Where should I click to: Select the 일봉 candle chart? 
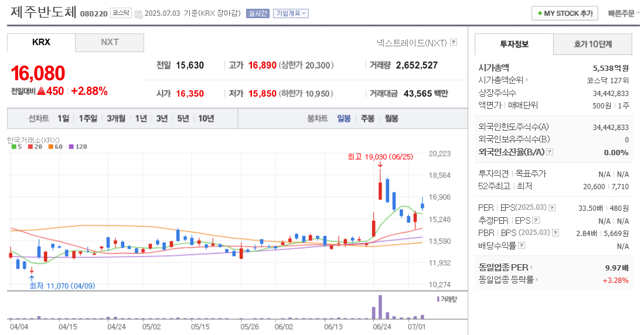point(344,119)
